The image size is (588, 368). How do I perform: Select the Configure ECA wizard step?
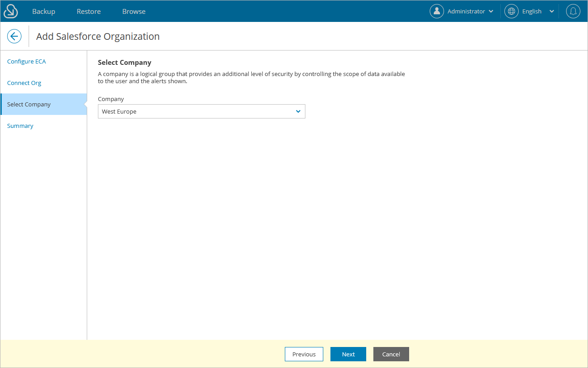[26, 61]
